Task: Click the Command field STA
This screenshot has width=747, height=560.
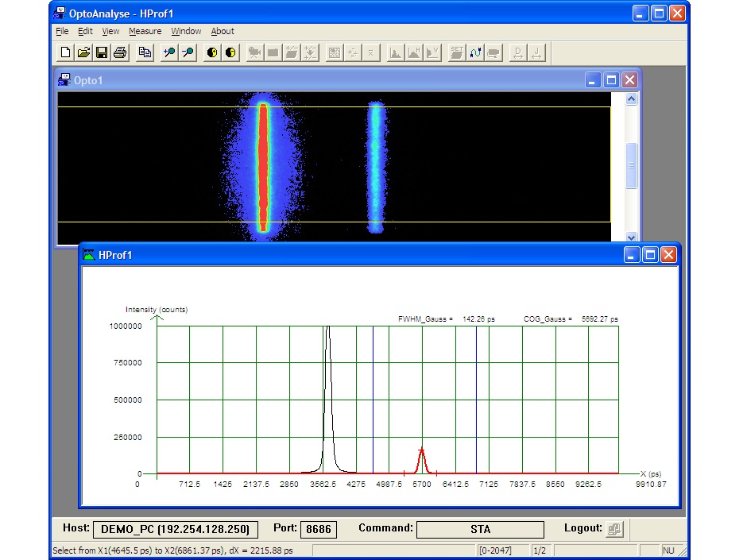Action: (480, 529)
